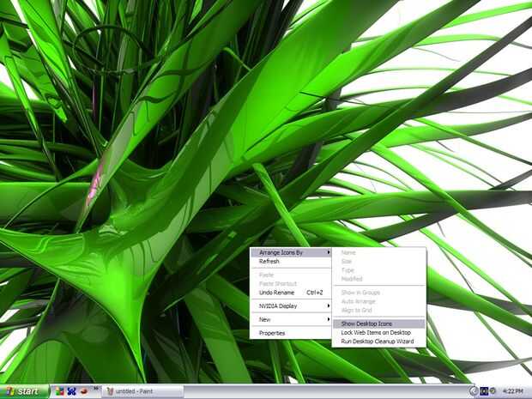Screen dimensions: 532x399
Task: Open the NVIDIA Display submenu entry
Action: 290,306
